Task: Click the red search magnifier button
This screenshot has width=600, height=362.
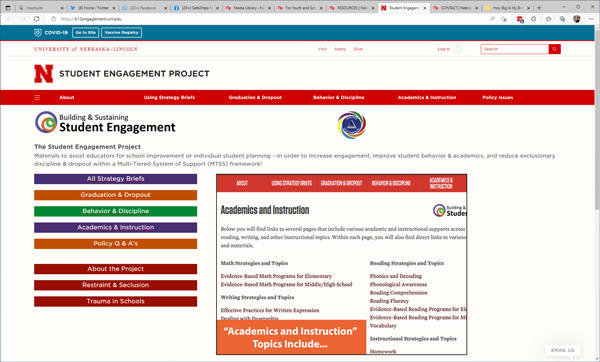Action: 554,49
